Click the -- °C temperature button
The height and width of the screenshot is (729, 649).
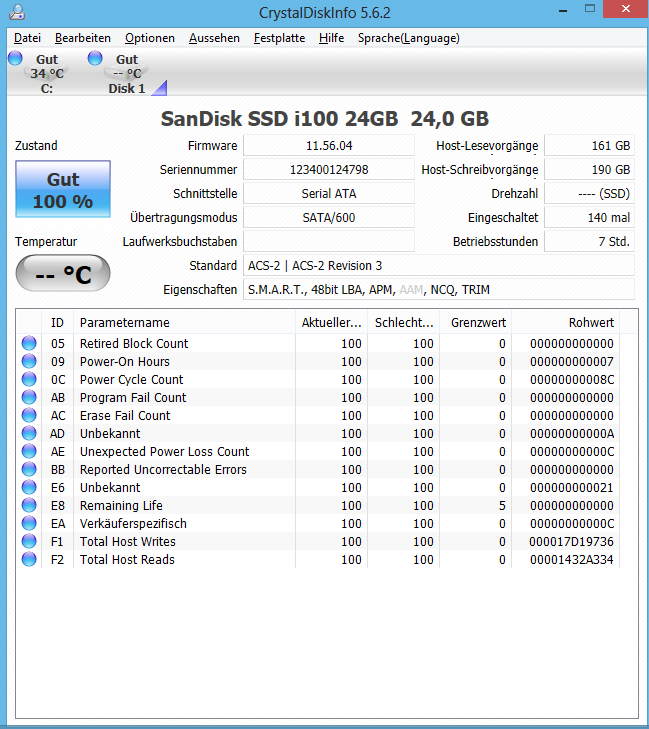click(63, 273)
